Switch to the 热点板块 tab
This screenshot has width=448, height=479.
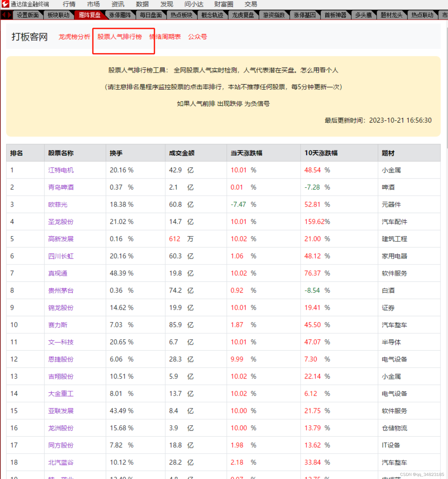(x=182, y=15)
